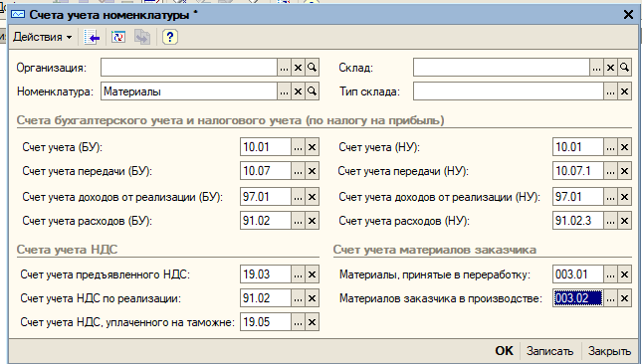Click the OK button
The height and width of the screenshot is (364, 642).
point(504,350)
